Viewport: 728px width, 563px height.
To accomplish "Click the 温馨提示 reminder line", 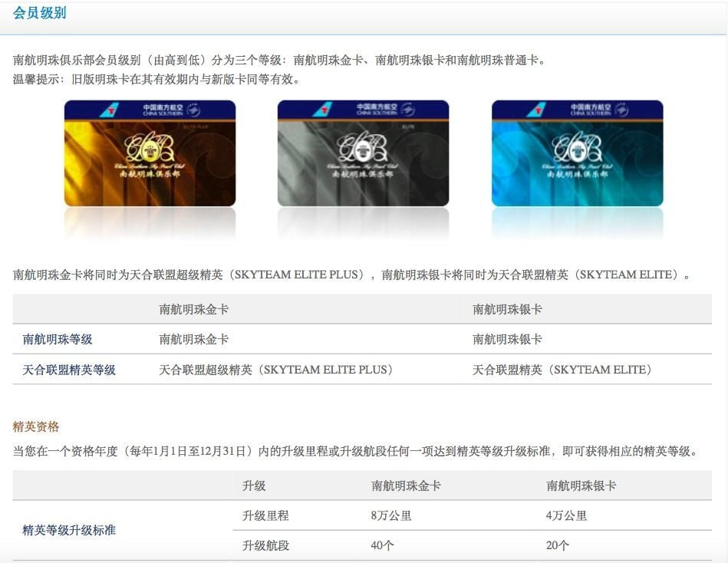I will tap(157, 79).
